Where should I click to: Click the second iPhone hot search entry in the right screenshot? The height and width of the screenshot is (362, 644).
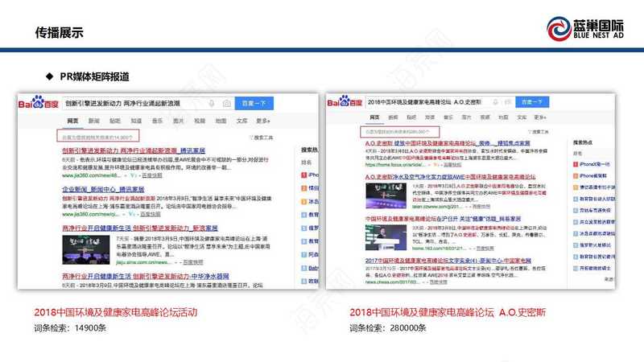(593, 175)
